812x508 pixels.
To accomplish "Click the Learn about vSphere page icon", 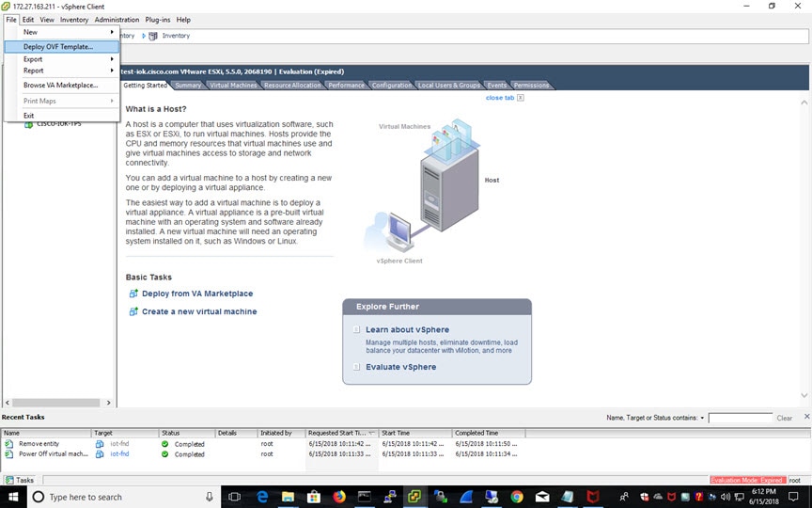I will pos(356,329).
